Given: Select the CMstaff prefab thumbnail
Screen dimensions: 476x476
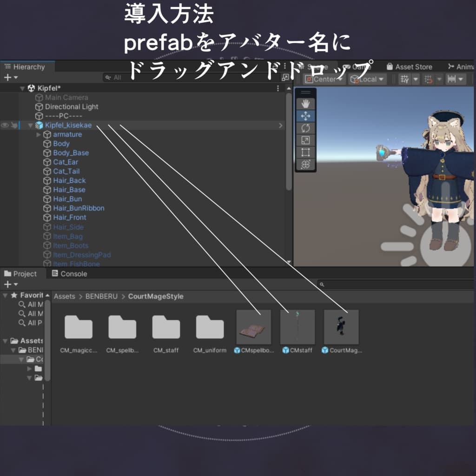Looking at the screenshot, I should (297, 326).
